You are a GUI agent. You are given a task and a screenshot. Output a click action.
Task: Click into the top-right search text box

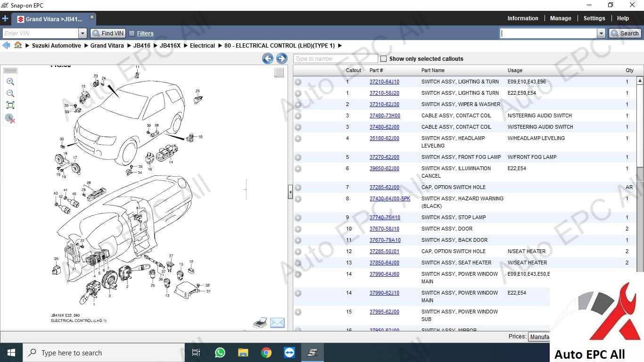tap(548, 33)
